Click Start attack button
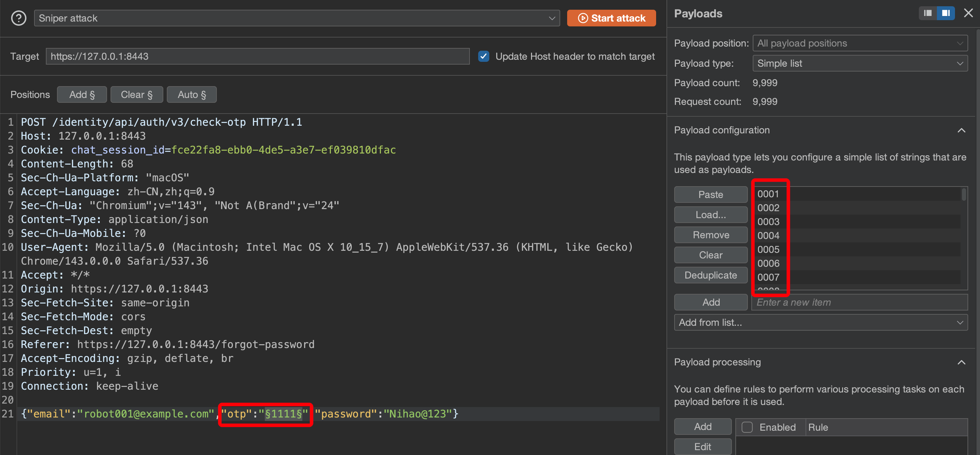The height and width of the screenshot is (455, 980). point(611,18)
